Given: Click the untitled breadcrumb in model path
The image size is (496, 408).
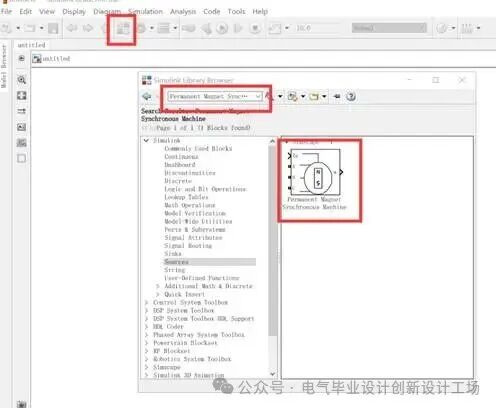Looking at the screenshot, I should tap(56, 59).
